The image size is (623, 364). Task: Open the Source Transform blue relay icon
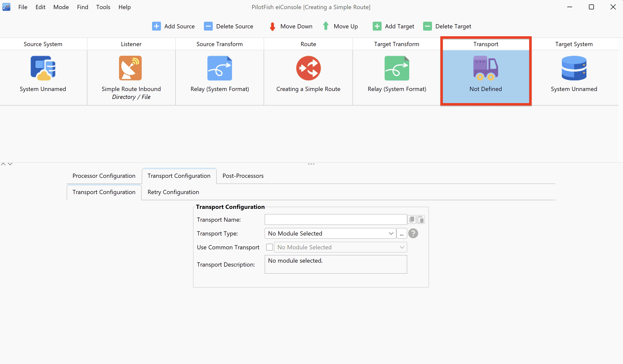click(219, 68)
